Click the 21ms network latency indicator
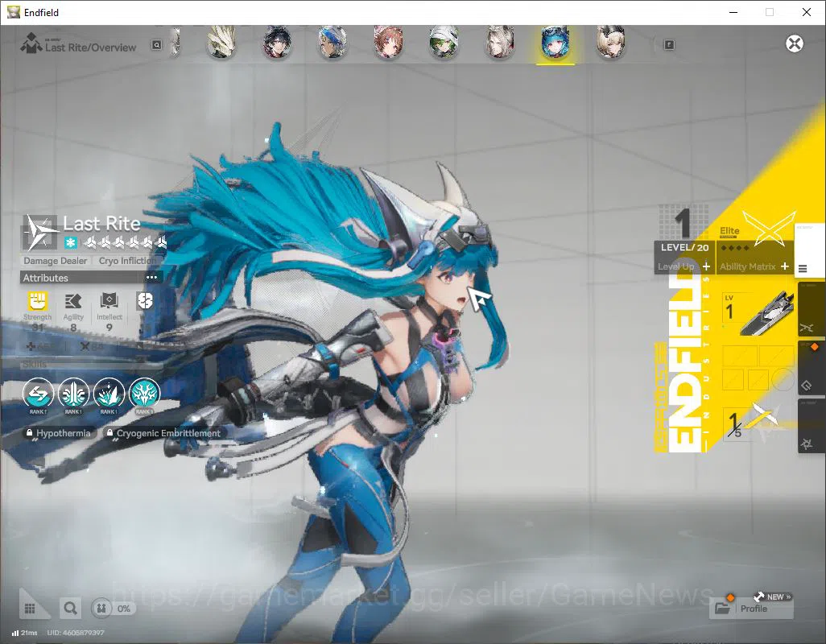Image resolution: width=826 pixels, height=644 pixels. pyautogui.click(x=25, y=633)
